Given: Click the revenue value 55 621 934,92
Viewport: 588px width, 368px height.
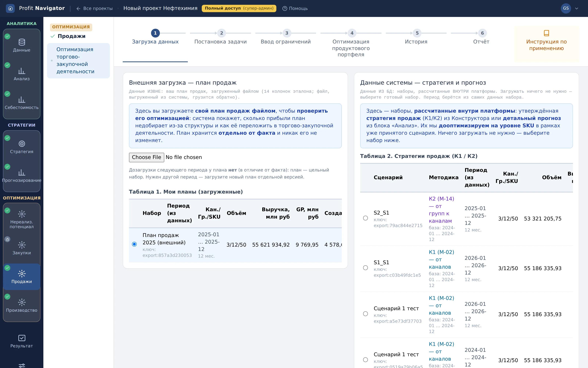Looking at the screenshot, I should 271,245.
